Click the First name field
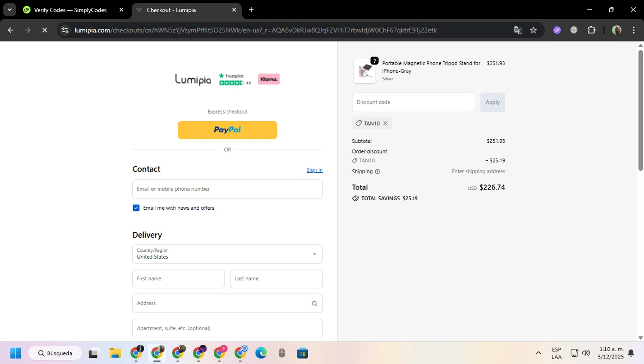The height and width of the screenshot is (364, 644). click(179, 278)
